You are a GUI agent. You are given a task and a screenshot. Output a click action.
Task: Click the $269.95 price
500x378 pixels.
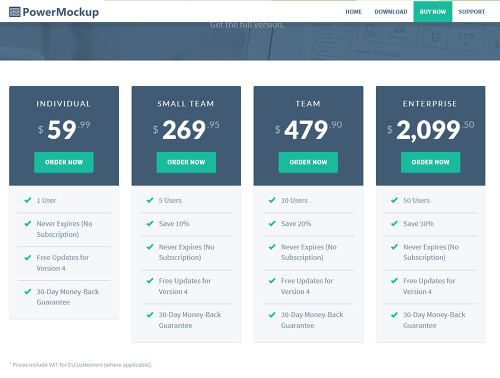(x=186, y=130)
